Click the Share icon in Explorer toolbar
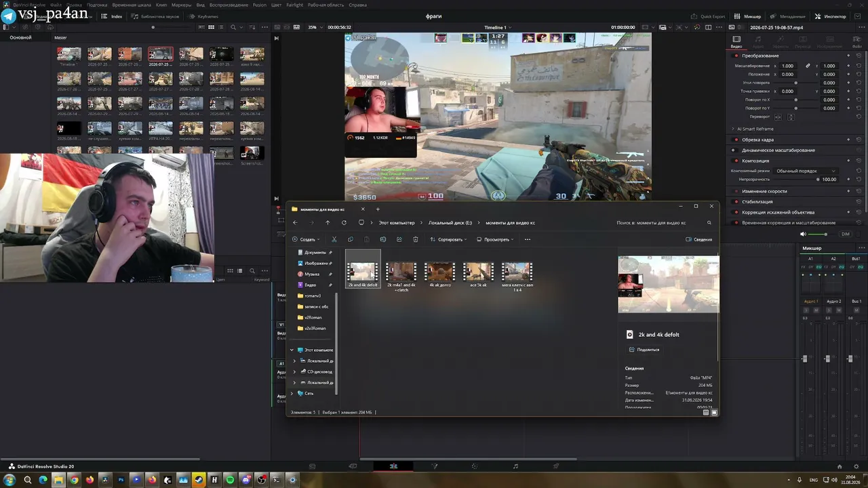 point(399,239)
